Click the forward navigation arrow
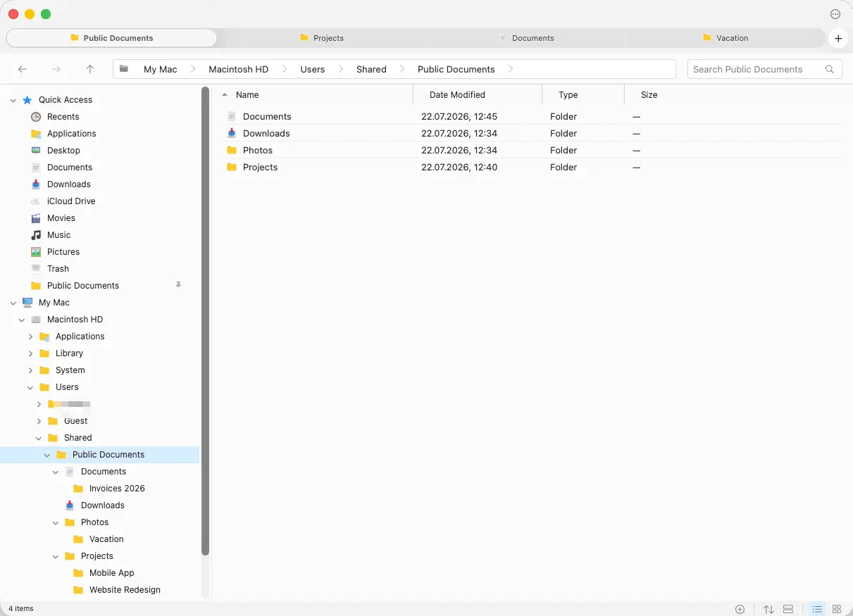 [56, 69]
